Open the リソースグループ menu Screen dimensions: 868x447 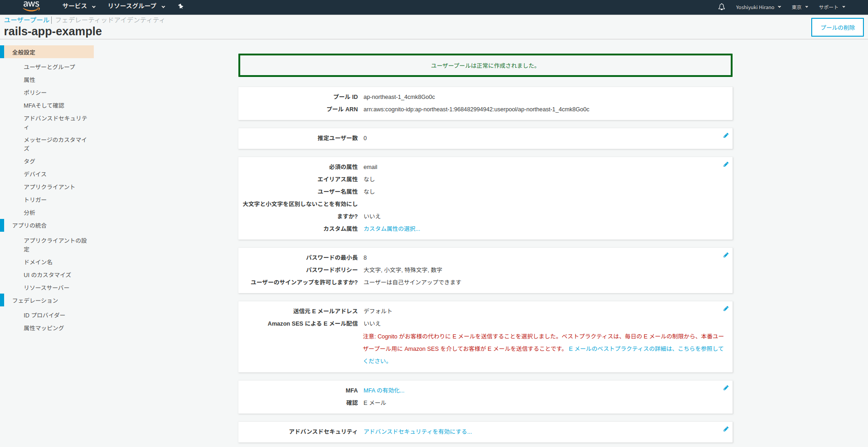(132, 7)
